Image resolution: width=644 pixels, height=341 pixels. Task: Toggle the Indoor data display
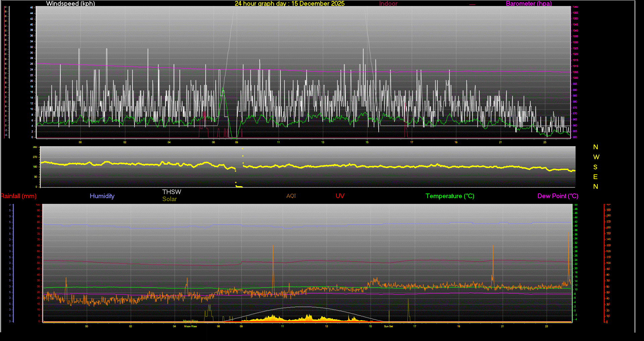tap(388, 4)
